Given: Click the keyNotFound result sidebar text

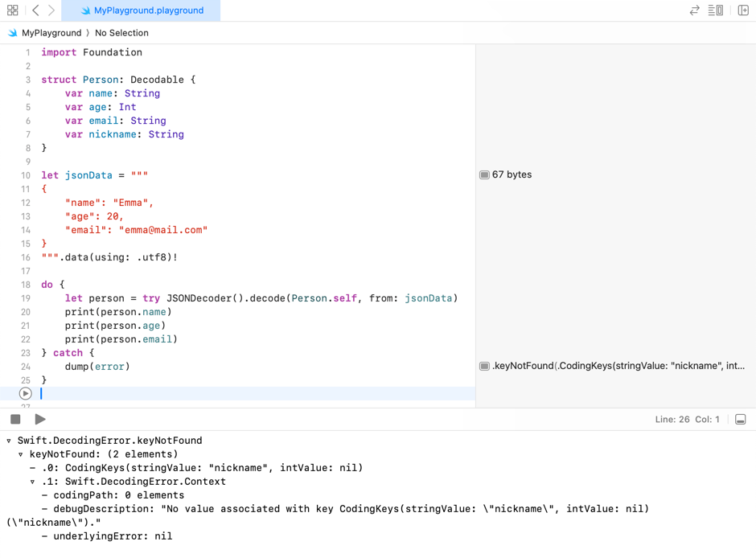Looking at the screenshot, I should pyautogui.click(x=618, y=366).
